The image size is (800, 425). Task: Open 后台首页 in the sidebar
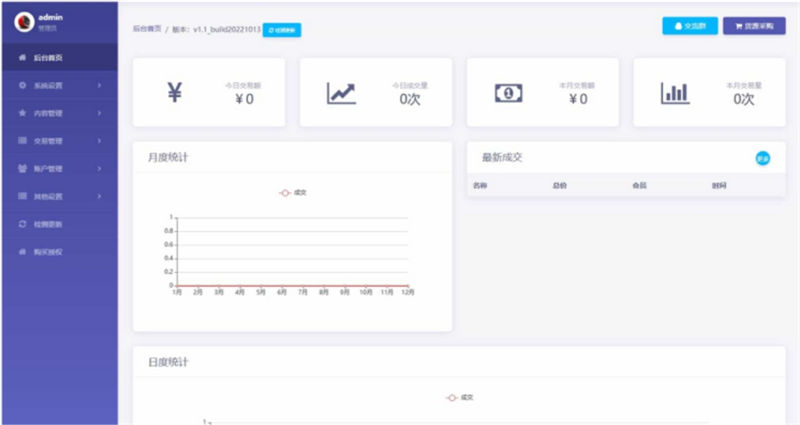[50, 59]
